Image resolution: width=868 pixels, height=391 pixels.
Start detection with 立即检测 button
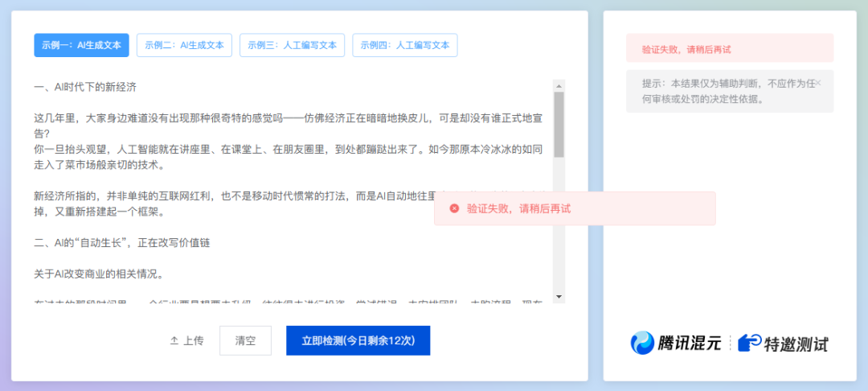click(x=358, y=340)
